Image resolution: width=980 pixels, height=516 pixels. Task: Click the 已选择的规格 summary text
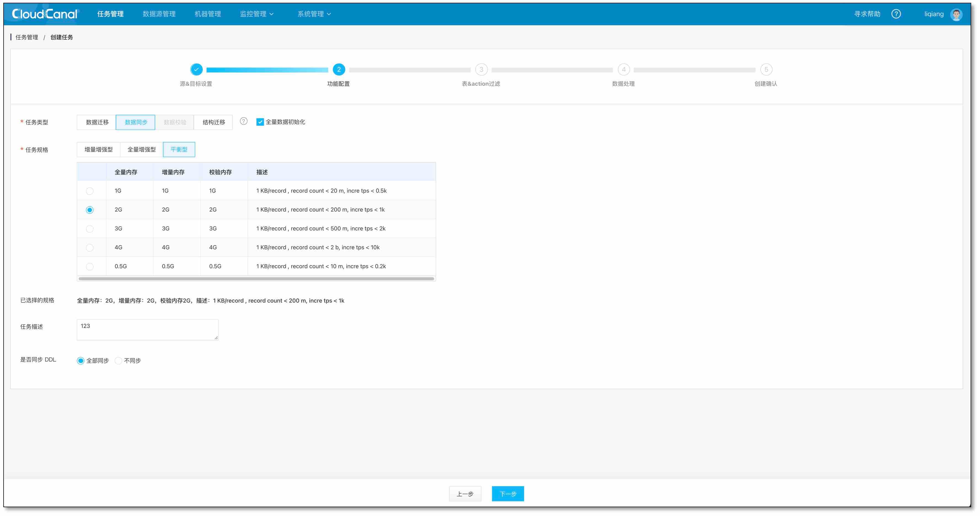[x=210, y=301]
